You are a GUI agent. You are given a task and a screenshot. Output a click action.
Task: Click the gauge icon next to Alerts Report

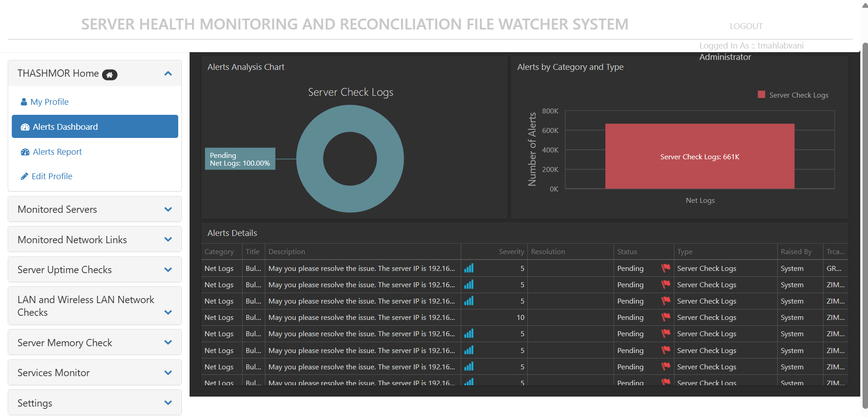click(25, 152)
